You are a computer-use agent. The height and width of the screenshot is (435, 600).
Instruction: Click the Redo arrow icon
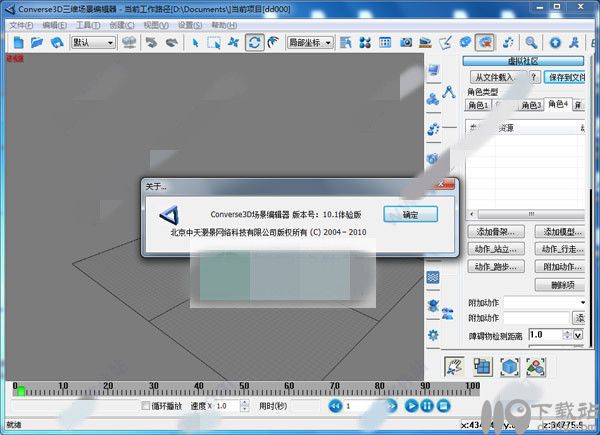(x=171, y=42)
